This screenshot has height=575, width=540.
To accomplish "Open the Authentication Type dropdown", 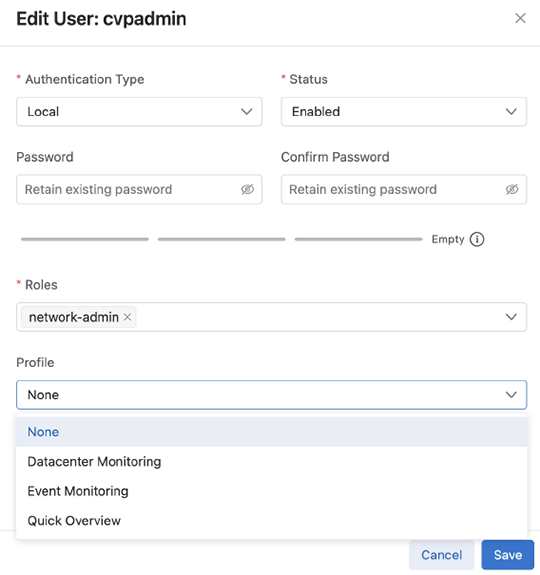I will tap(139, 111).
